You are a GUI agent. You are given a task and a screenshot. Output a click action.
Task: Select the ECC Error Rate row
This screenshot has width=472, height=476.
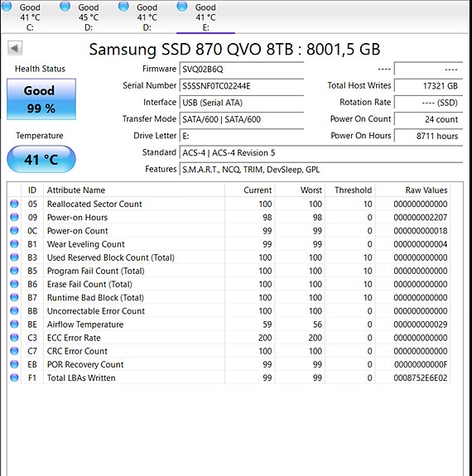pos(229,338)
